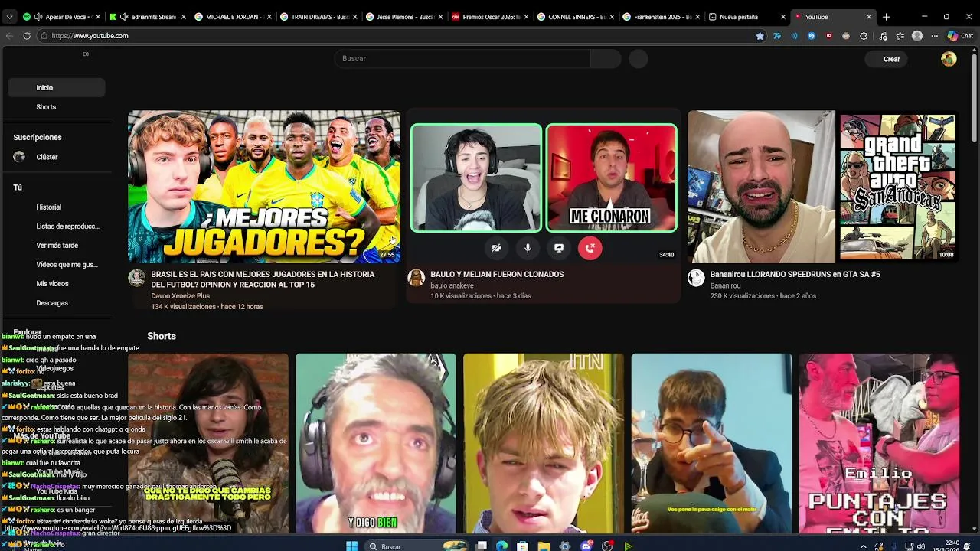The width and height of the screenshot is (980, 551).
Task: Click the YouTube Buscar search field
Action: (462, 58)
